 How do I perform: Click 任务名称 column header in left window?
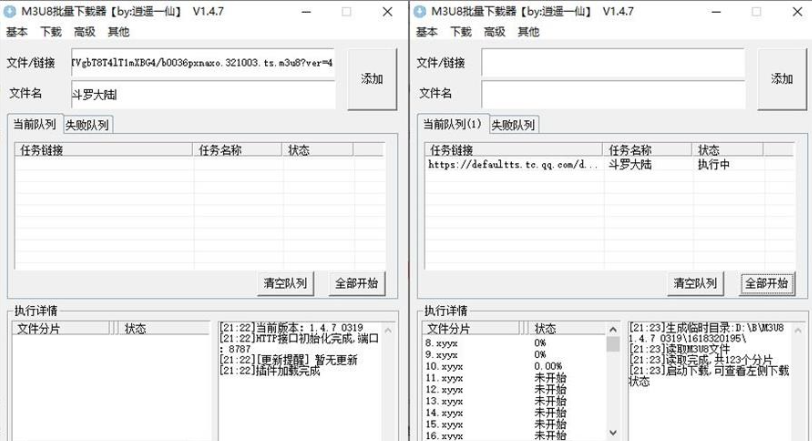tap(237, 150)
